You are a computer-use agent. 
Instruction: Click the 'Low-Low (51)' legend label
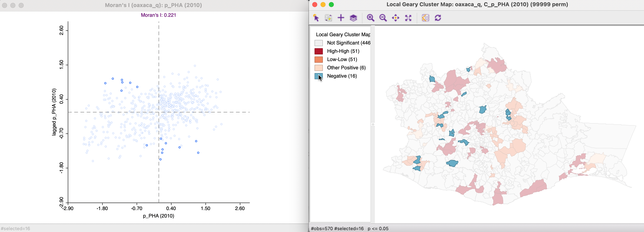click(x=342, y=59)
